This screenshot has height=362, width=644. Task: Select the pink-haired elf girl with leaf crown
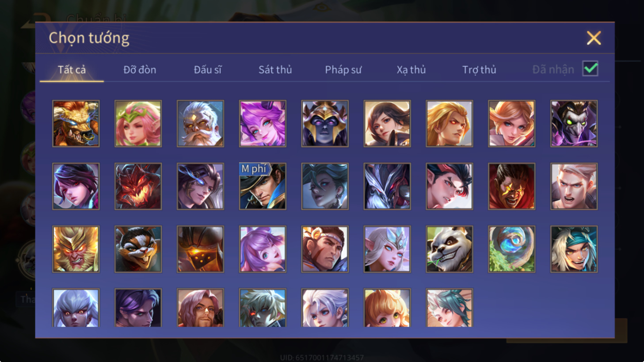138,123
